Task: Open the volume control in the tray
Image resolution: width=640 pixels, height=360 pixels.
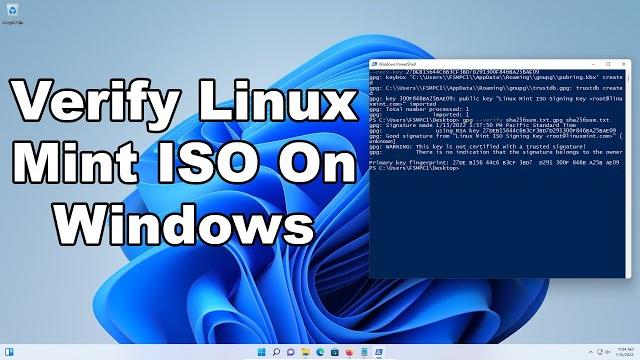Action: click(x=608, y=352)
